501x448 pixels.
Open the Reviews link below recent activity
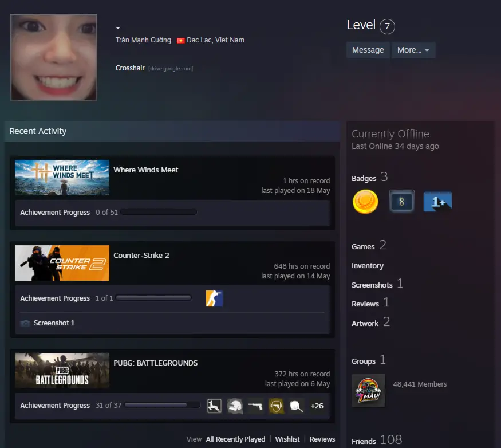[322, 439]
